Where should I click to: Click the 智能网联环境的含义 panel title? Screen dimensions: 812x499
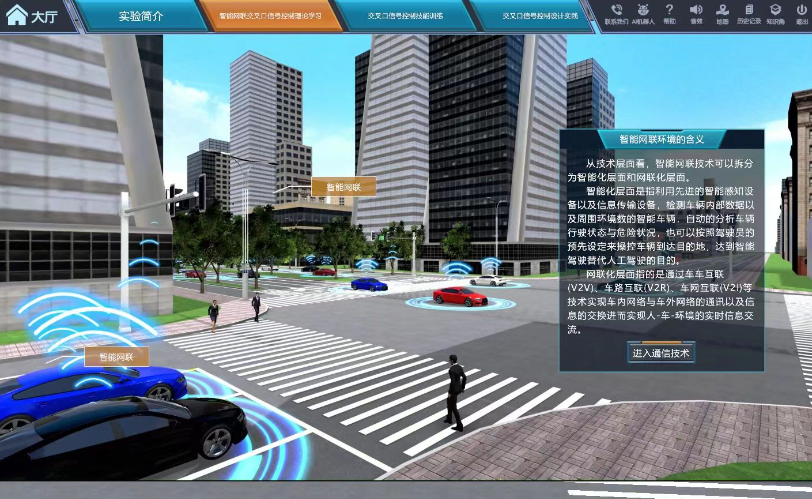[x=661, y=139]
